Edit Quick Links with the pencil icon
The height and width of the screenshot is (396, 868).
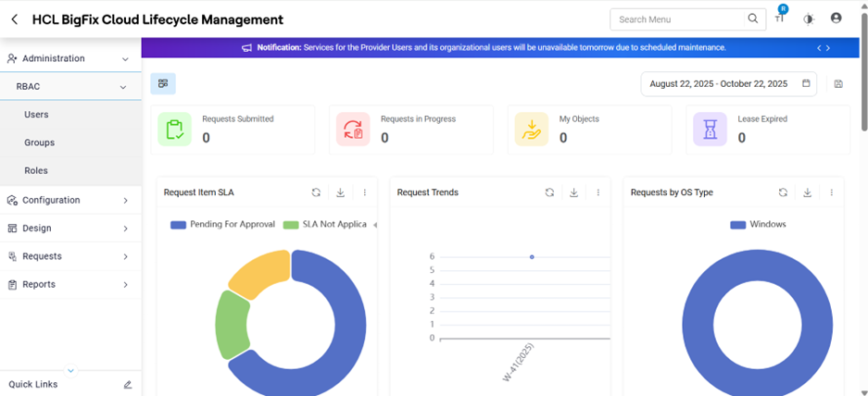(127, 384)
